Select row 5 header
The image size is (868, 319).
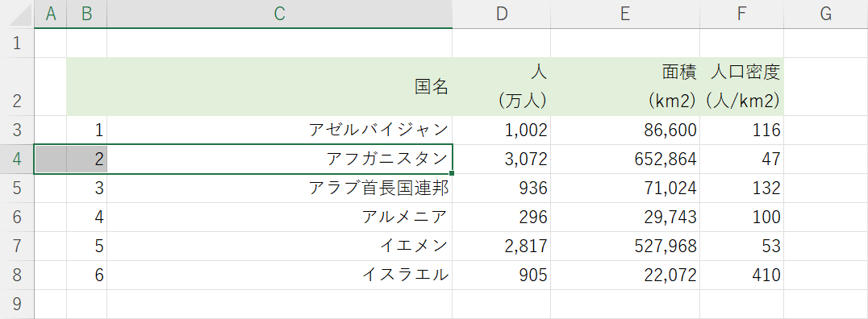click(x=17, y=188)
